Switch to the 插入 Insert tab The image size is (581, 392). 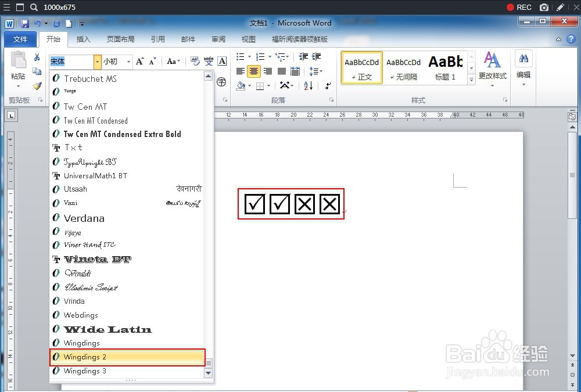83,39
